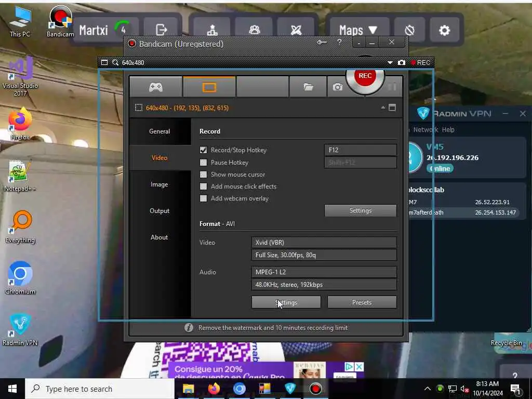Click the Shift+F12 pause hotkey field
Viewport: 532px width, 399px height.
click(x=361, y=162)
